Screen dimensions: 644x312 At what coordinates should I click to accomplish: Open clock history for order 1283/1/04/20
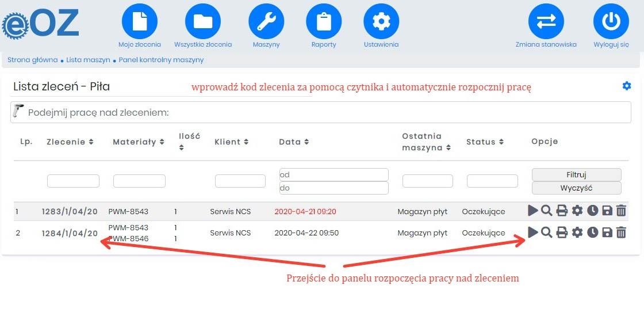592,211
